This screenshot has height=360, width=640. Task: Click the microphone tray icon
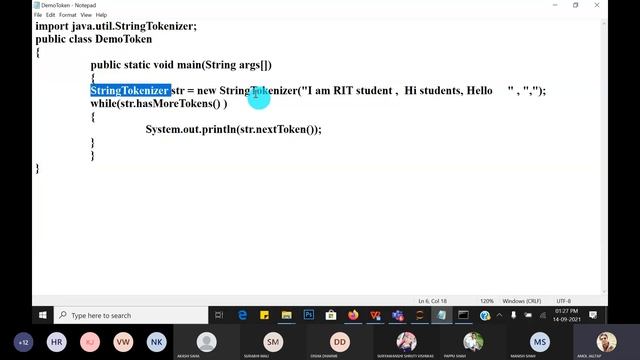pos(513,315)
